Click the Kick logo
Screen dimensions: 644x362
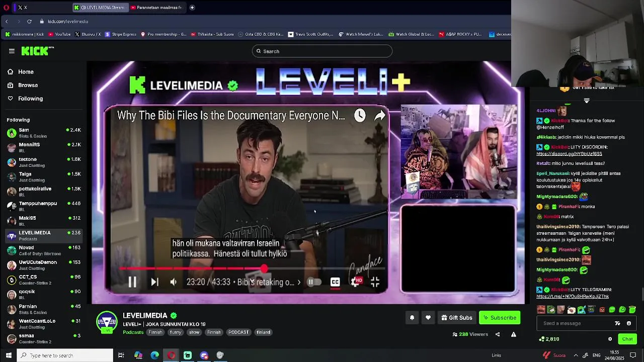pos(37,51)
